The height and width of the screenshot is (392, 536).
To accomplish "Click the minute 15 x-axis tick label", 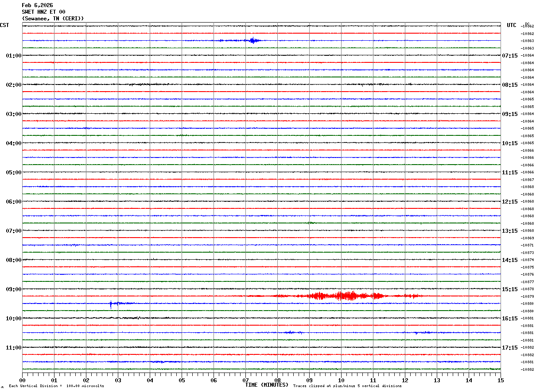I will [500, 380].
